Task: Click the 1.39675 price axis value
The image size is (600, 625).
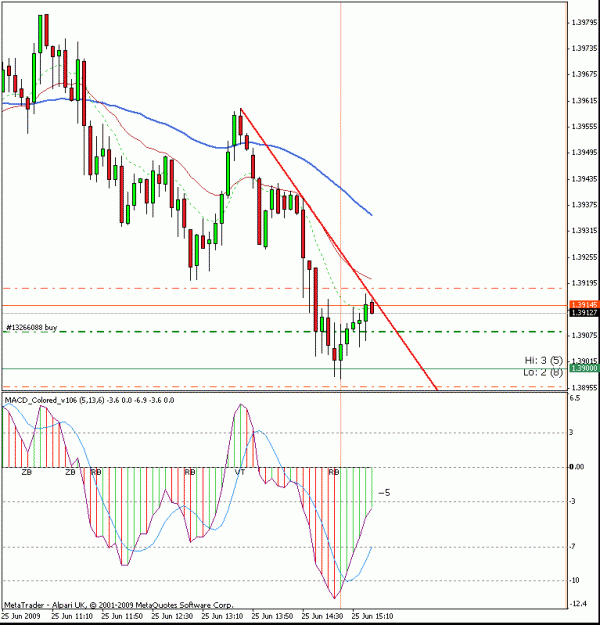Action: pyautogui.click(x=584, y=74)
